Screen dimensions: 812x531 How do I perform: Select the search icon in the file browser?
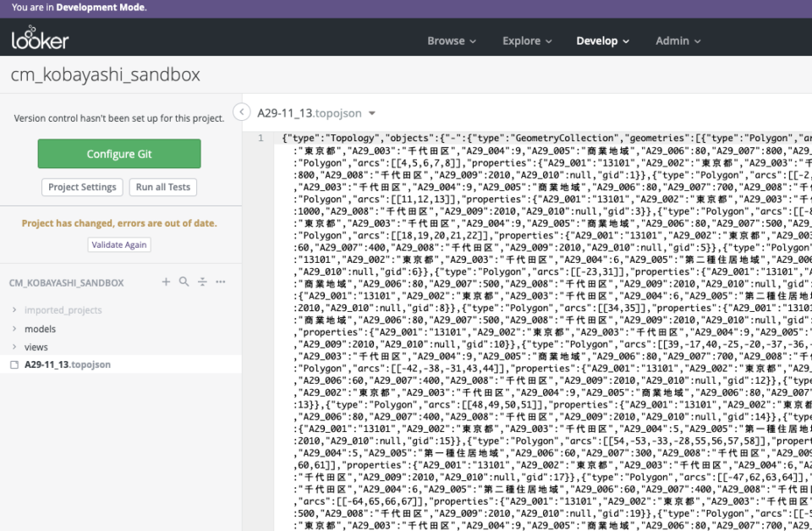[183, 282]
